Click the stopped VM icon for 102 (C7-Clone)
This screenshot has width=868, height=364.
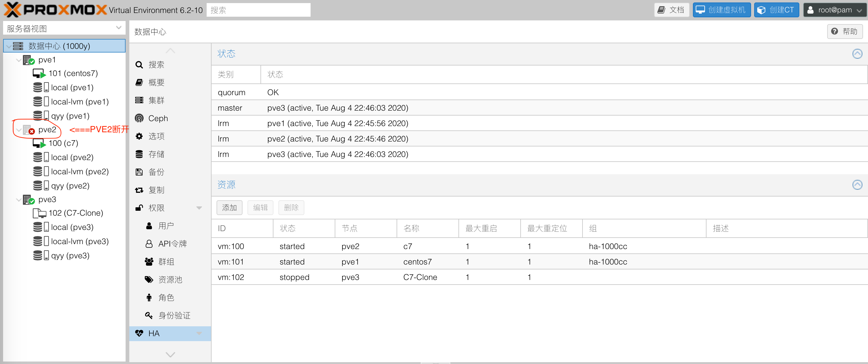39,213
